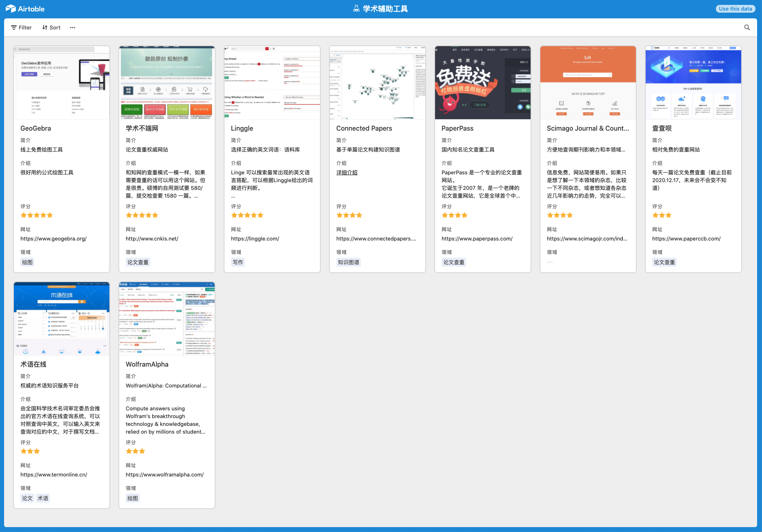Image resolution: width=762 pixels, height=532 pixels.
Task: Open the three-dot more options menu
Action: coord(73,27)
